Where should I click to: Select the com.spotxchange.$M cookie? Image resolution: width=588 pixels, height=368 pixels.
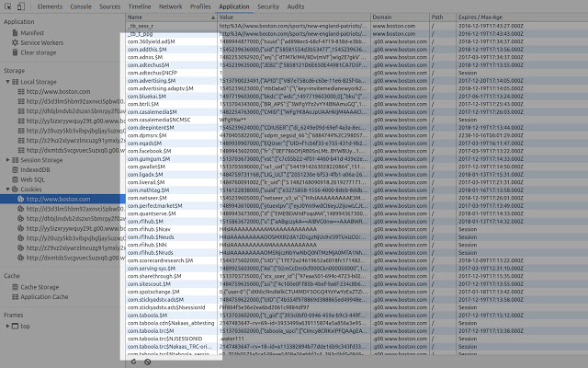tap(153, 292)
